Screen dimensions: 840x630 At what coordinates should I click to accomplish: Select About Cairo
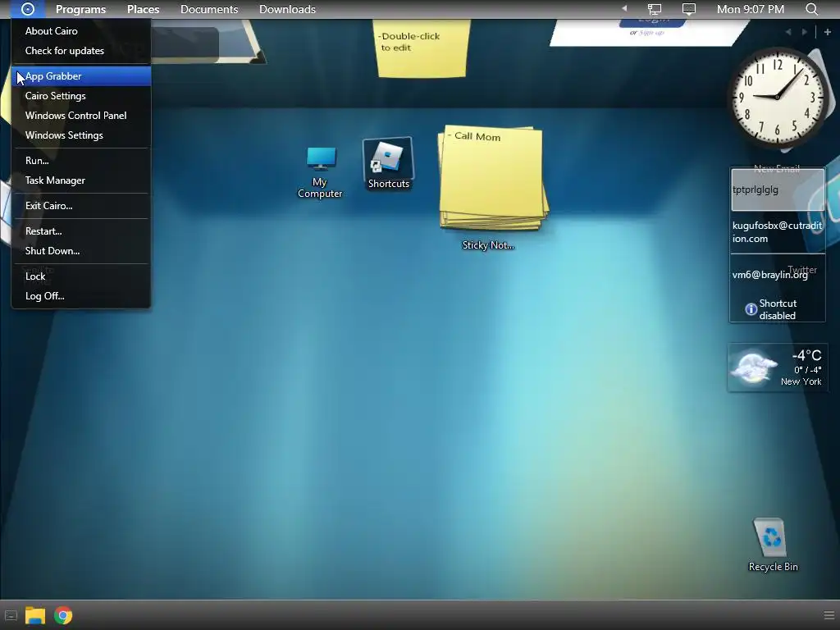pyautogui.click(x=81, y=31)
